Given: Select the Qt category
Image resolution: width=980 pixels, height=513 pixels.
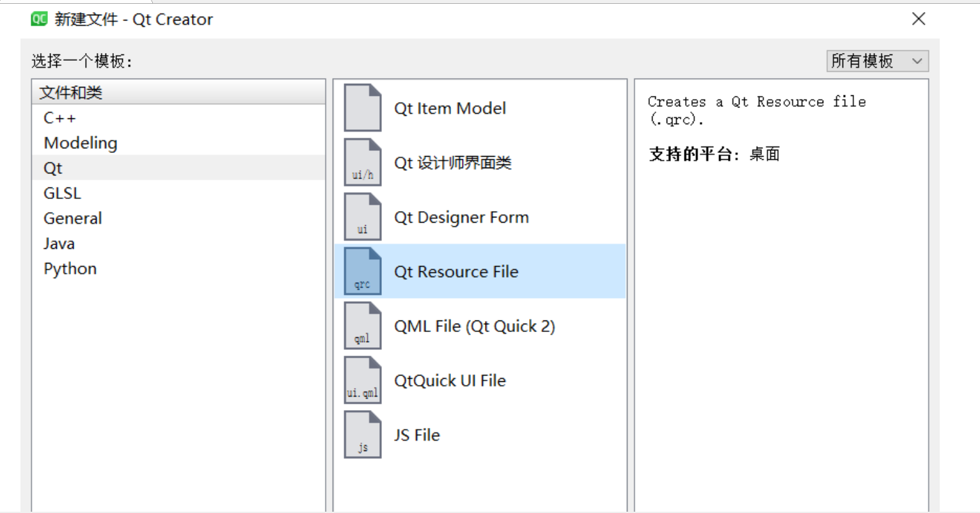Looking at the screenshot, I should point(178,168).
